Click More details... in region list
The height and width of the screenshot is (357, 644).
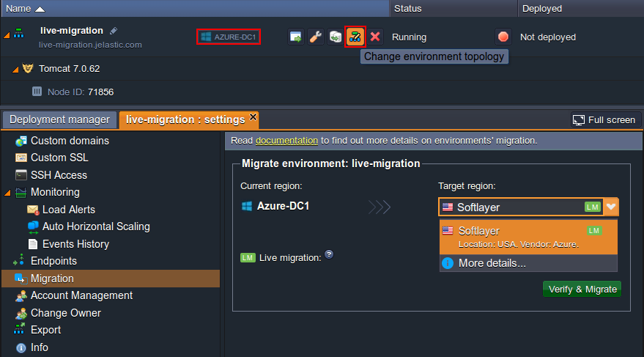coord(492,263)
